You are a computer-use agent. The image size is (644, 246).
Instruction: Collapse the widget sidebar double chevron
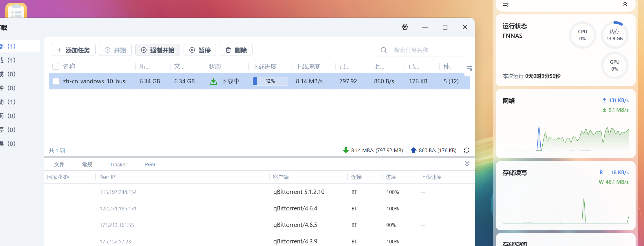pyautogui.click(x=625, y=4)
